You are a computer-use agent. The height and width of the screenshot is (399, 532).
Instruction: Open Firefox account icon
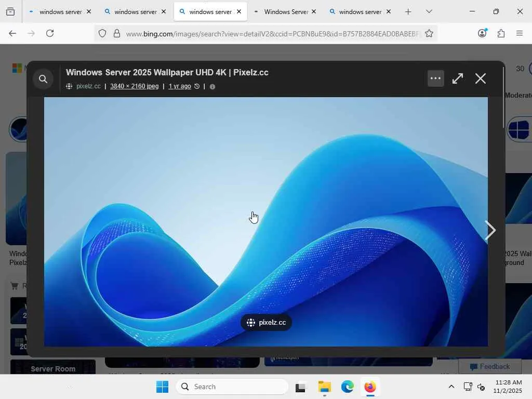[x=482, y=33]
